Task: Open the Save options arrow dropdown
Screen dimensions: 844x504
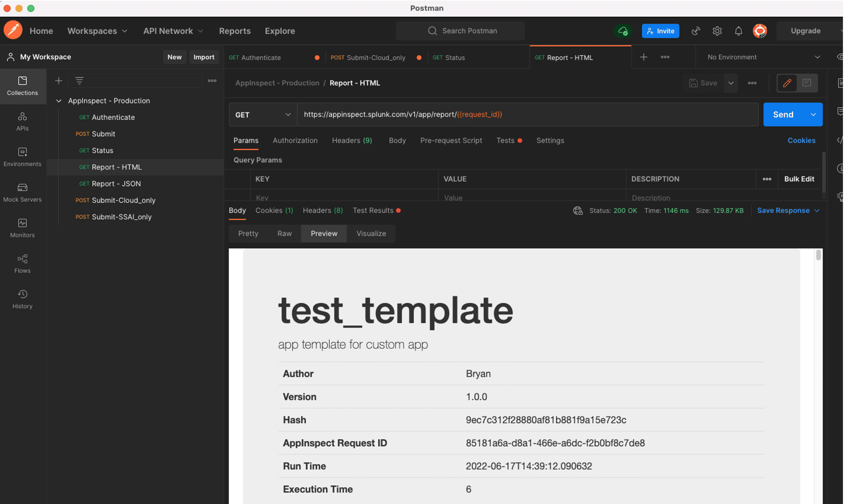Action: click(x=731, y=83)
